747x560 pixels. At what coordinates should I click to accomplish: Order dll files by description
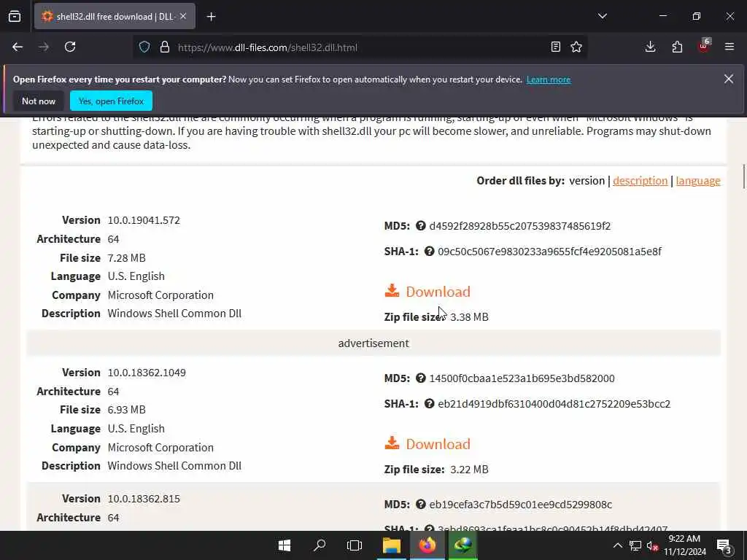pos(640,181)
